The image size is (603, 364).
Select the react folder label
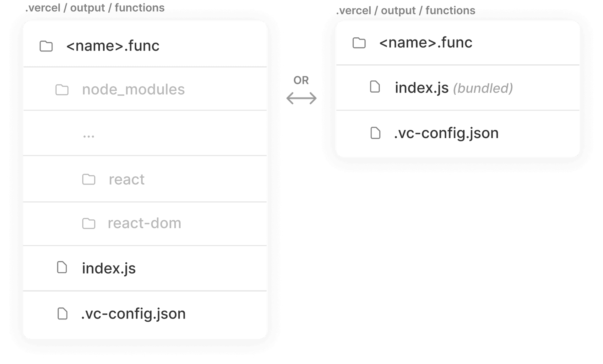(127, 179)
